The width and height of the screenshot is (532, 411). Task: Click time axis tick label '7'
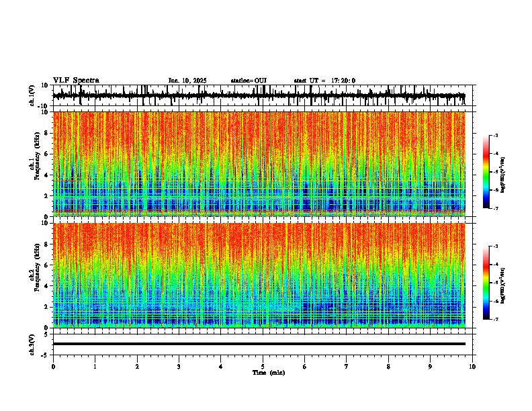347,367
